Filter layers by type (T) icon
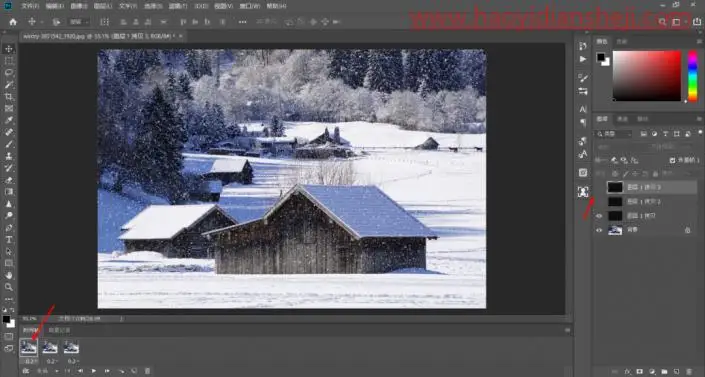This screenshot has width=705, height=377. point(665,134)
